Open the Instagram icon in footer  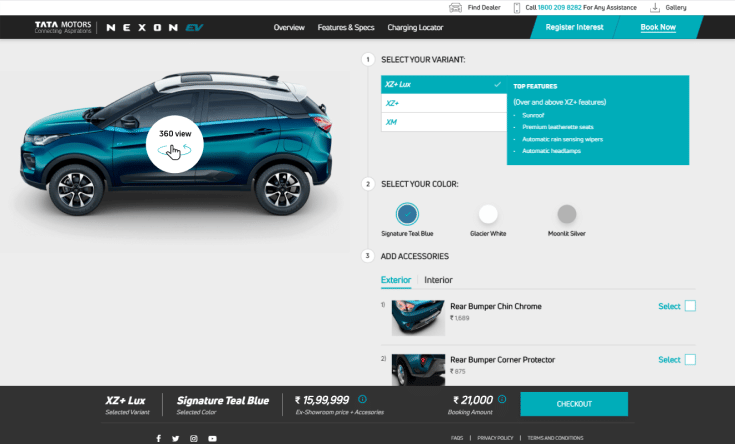(x=194, y=438)
